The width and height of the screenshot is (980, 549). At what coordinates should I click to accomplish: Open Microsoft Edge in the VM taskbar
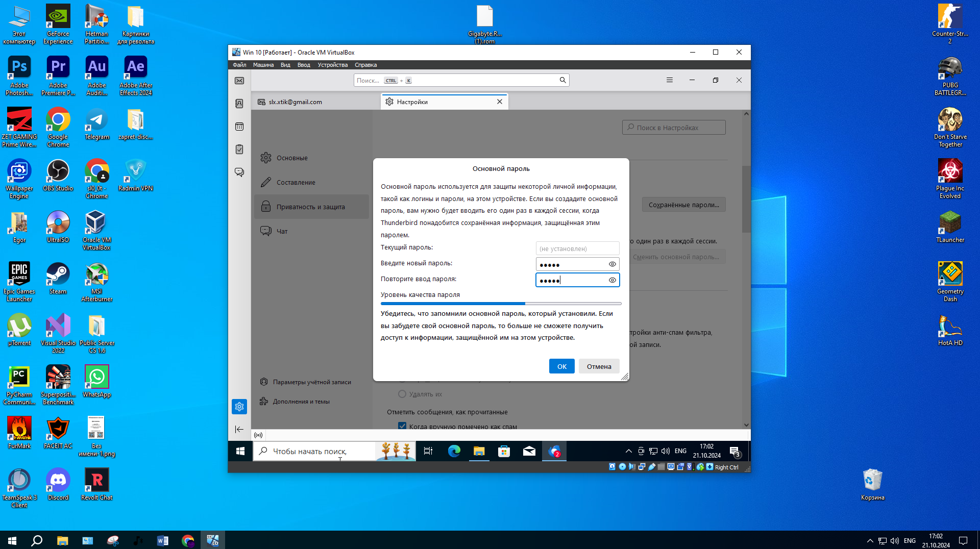(x=454, y=451)
